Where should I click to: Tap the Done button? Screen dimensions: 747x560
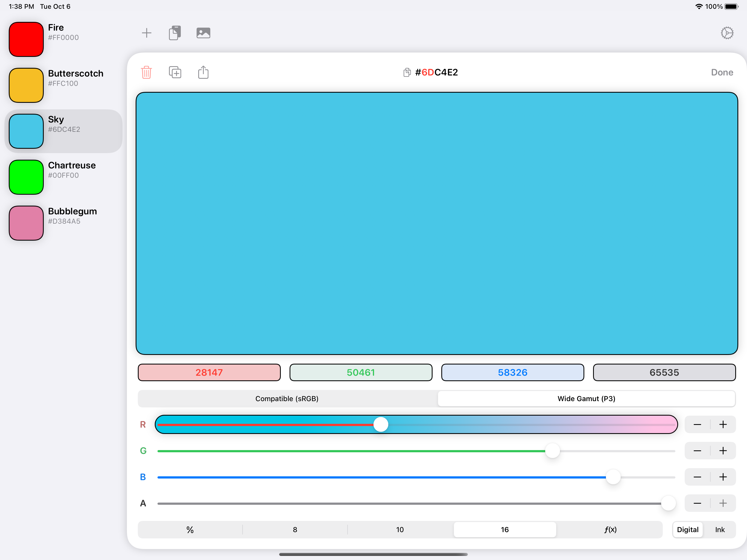722,72
